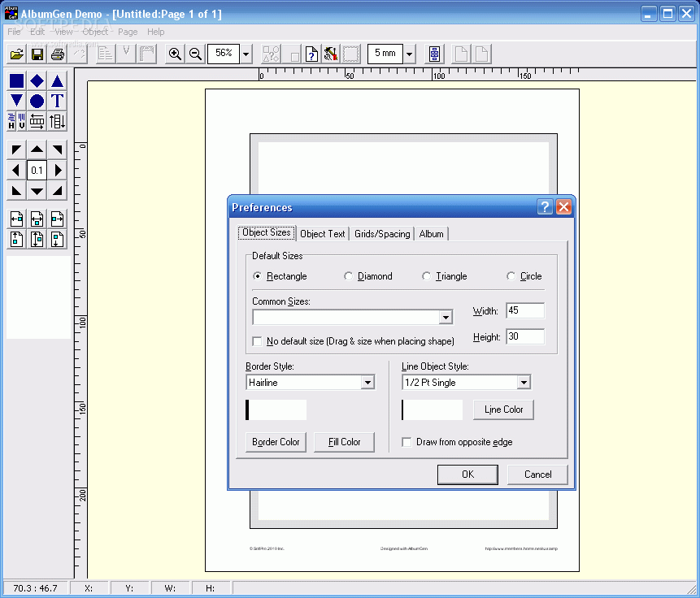Select the inverted triangle shape tool
This screenshot has width=700, height=598.
click(16, 102)
